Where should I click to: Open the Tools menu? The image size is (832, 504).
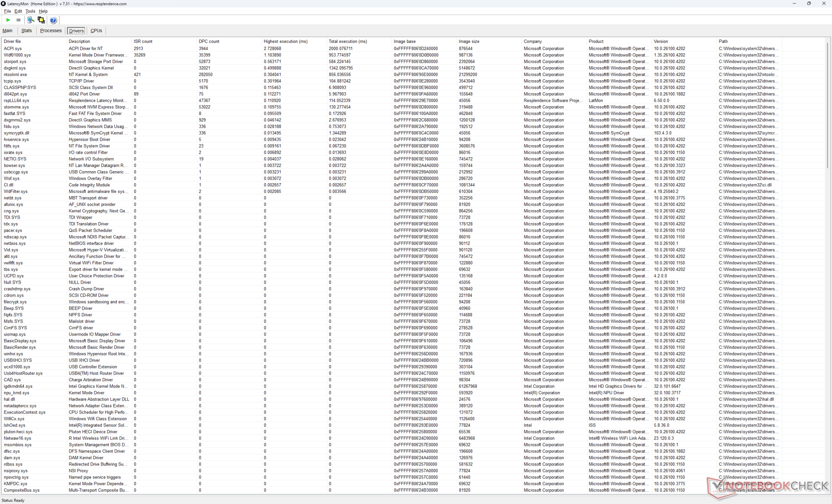coord(30,11)
